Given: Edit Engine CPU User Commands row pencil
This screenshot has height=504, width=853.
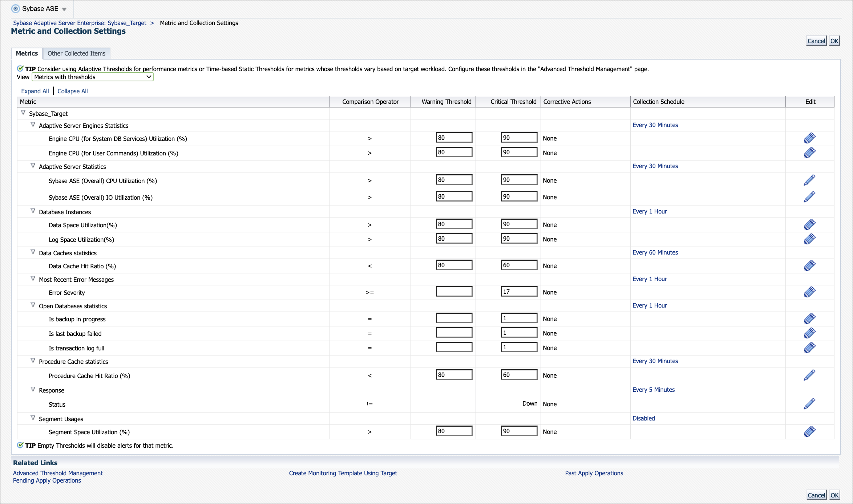Looking at the screenshot, I should (809, 153).
